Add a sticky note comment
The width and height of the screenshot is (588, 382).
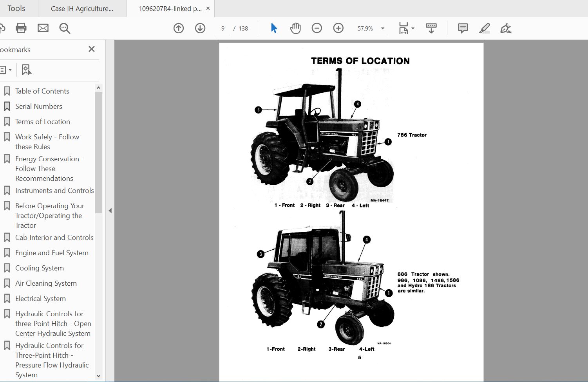click(463, 28)
